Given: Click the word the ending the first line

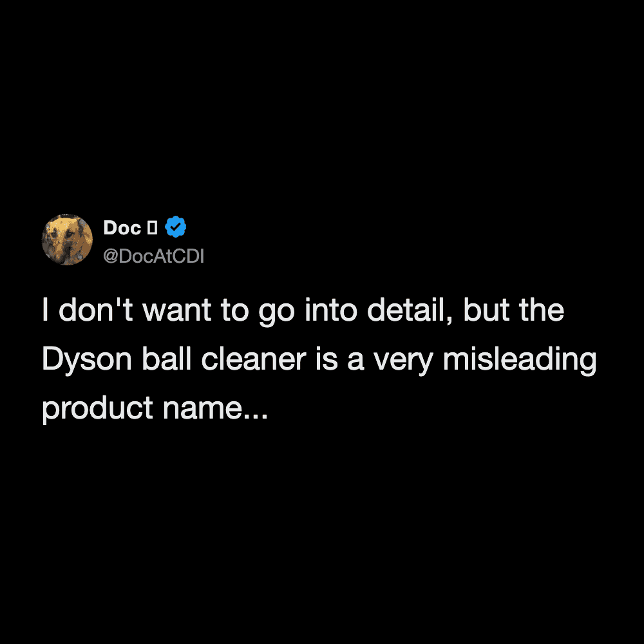Looking at the screenshot, I should (542, 310).
